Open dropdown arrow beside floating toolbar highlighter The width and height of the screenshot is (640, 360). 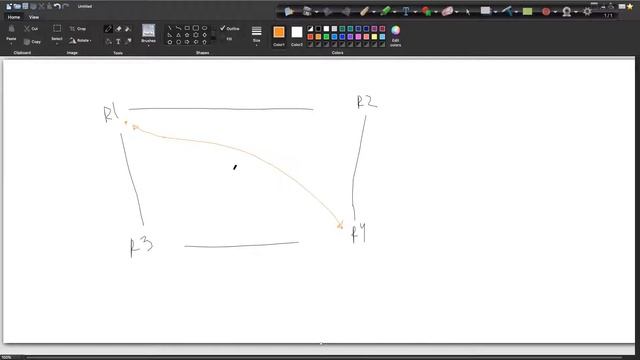pyautogui.click(x=395, y=12)
